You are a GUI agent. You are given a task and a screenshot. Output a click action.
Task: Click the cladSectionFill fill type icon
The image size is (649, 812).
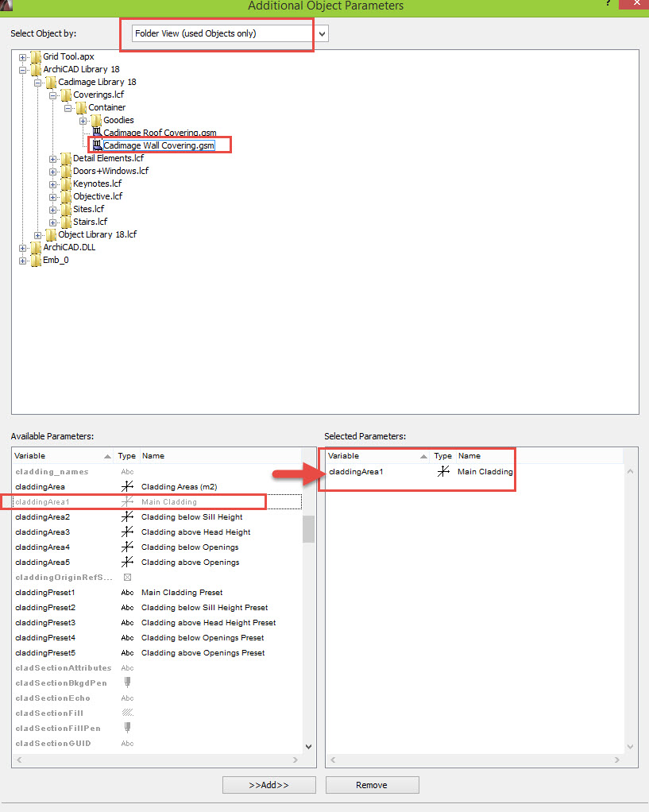tap(127, 713)
